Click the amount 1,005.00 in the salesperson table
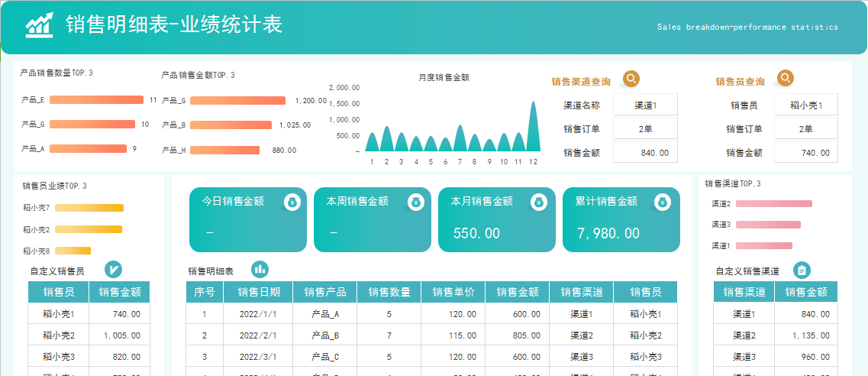 tap(120, 335)
